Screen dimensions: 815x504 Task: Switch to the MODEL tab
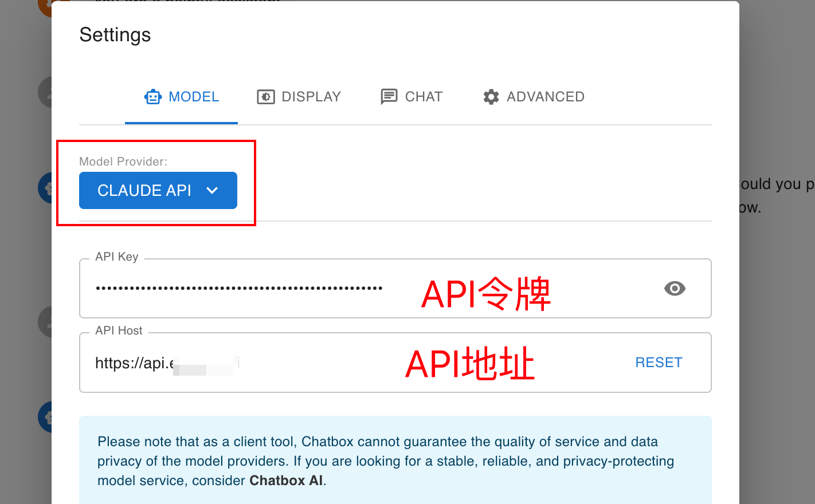[x=181, y=97]
